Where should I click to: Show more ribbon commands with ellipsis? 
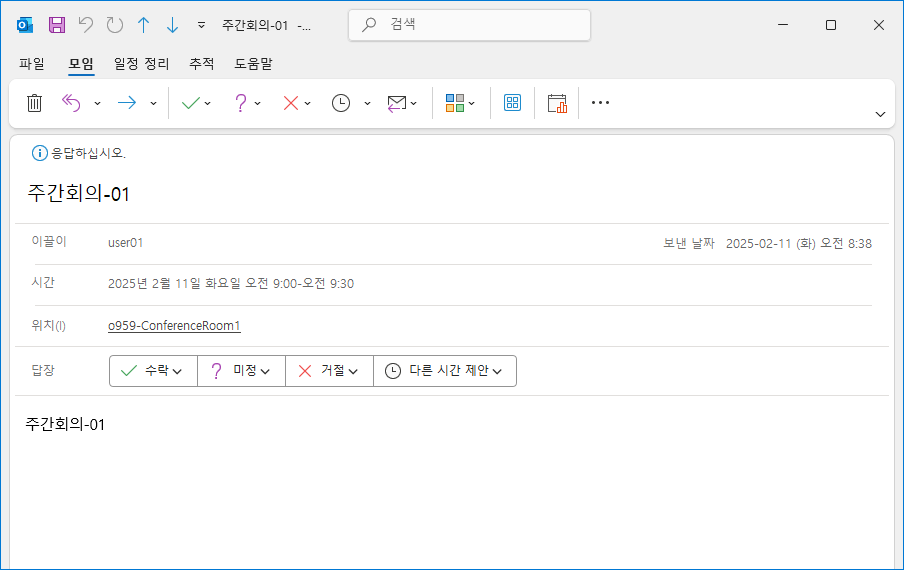click(600, 103)
